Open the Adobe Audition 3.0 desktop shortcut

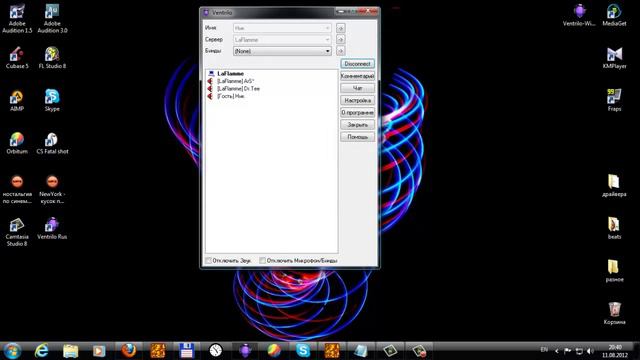[x=52, y=19]
